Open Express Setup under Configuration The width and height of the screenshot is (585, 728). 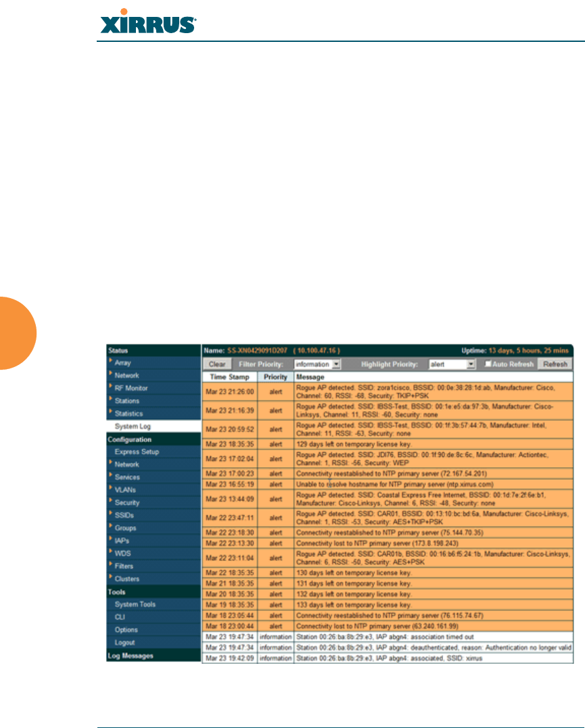coord(137,452)
